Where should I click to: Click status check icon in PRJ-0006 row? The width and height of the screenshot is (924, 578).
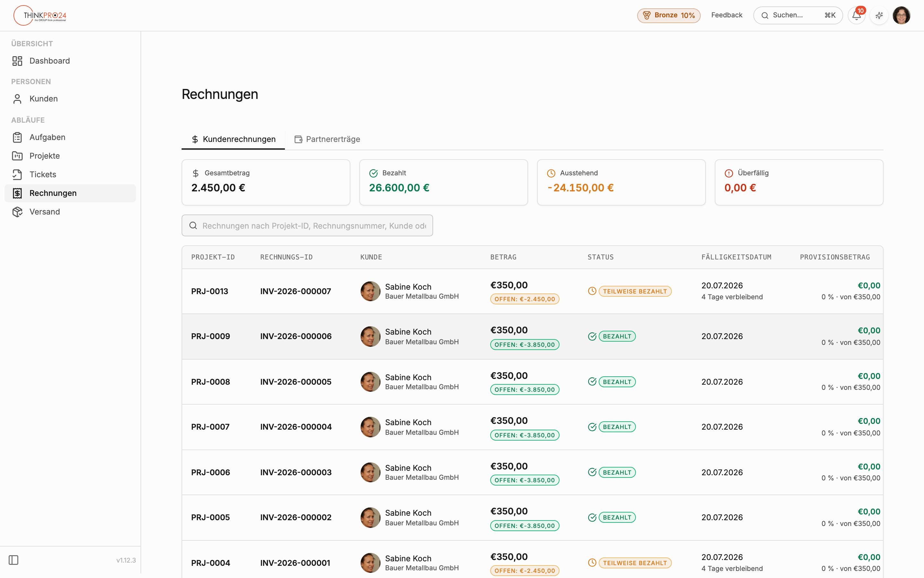592,472
